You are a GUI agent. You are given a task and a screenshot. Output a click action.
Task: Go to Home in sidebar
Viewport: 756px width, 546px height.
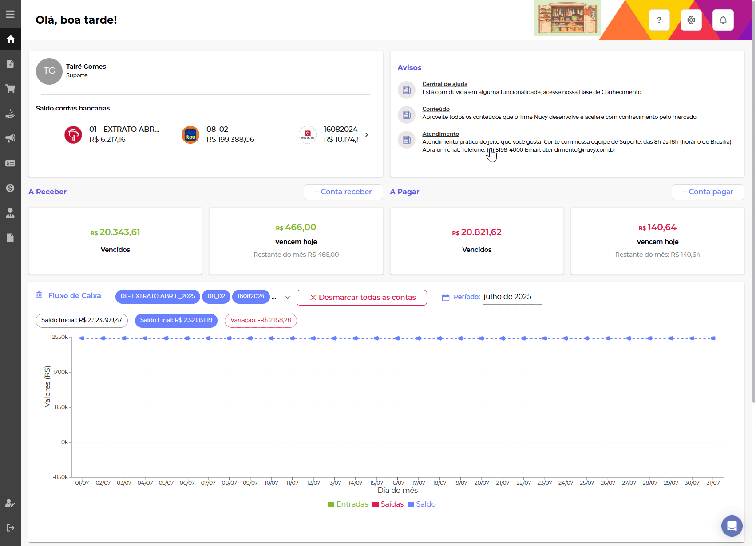[x=10, y=39]
